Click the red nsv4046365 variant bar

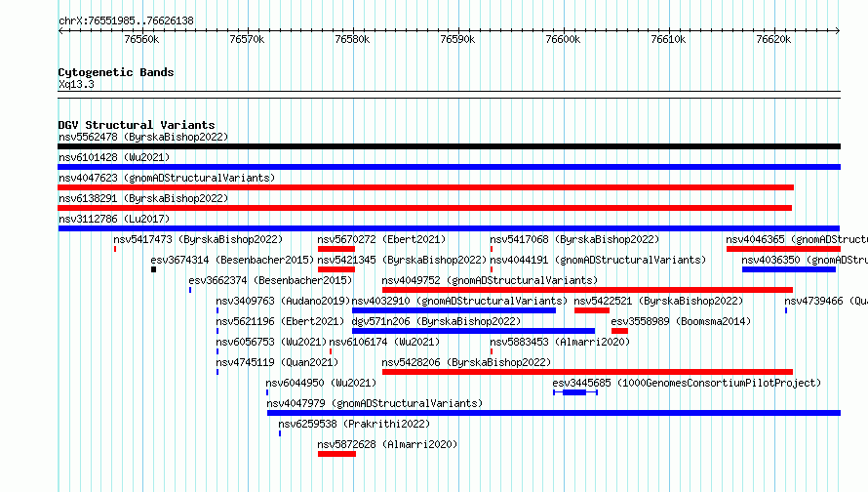pos(783,249)
